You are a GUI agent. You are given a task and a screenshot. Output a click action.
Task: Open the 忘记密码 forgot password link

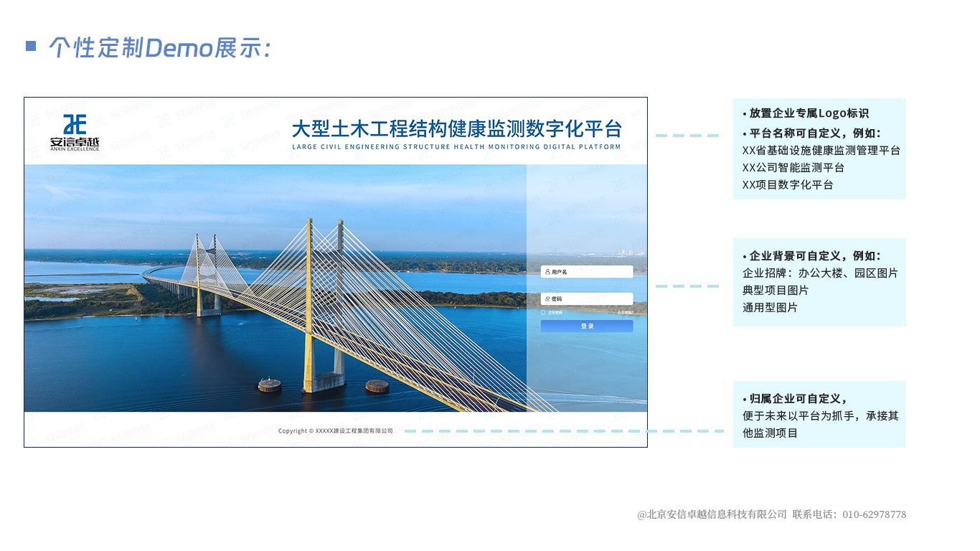(x=626, y=312)
